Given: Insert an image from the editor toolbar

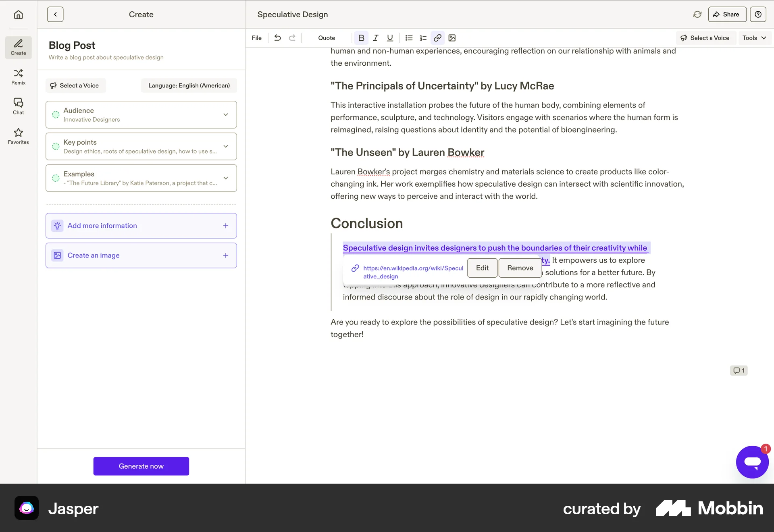Looking at the screenshot, I should click(452, 38).
